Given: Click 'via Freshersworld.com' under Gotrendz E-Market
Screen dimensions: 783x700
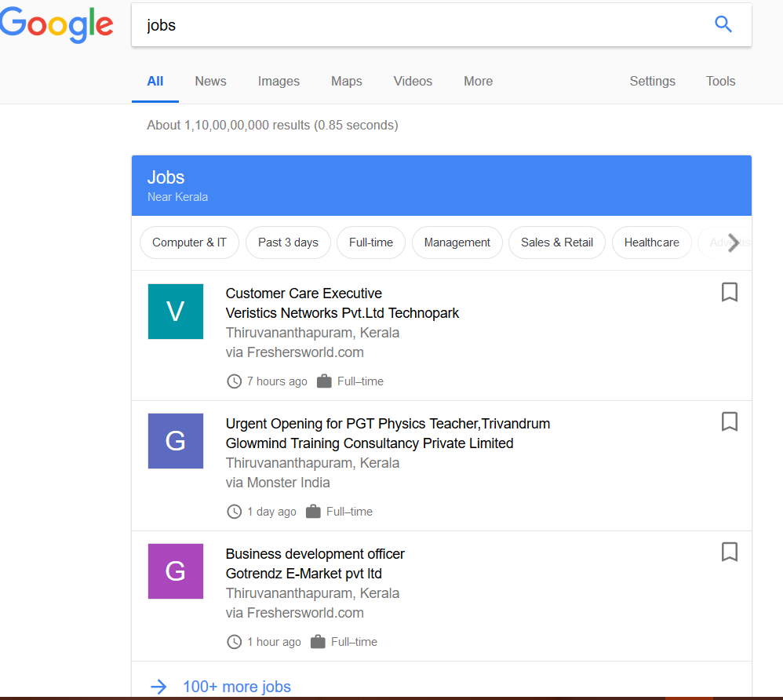Looking at the screenshot, I should click(x=295, y=613).
